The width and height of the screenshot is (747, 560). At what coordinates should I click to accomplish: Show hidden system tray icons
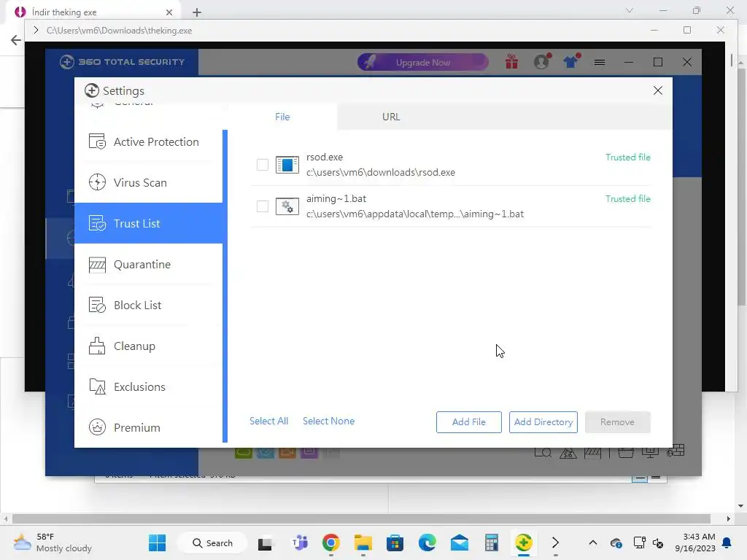pos(592,542)
